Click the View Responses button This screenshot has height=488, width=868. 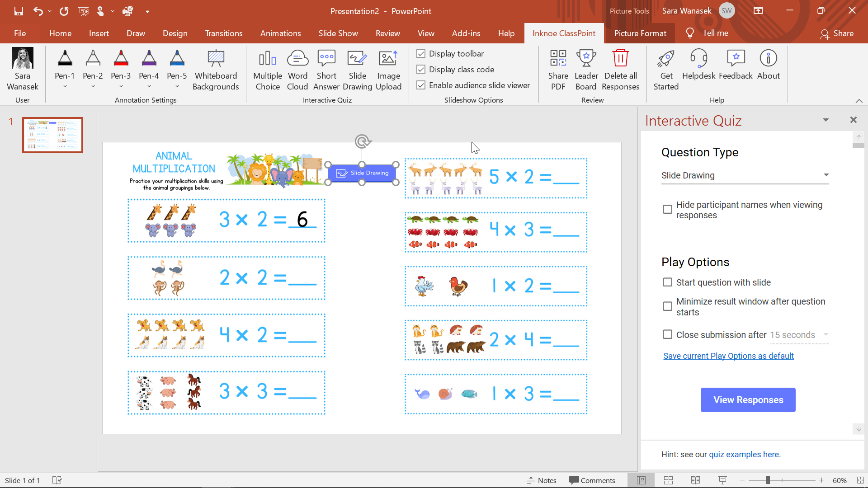point(748,400)
